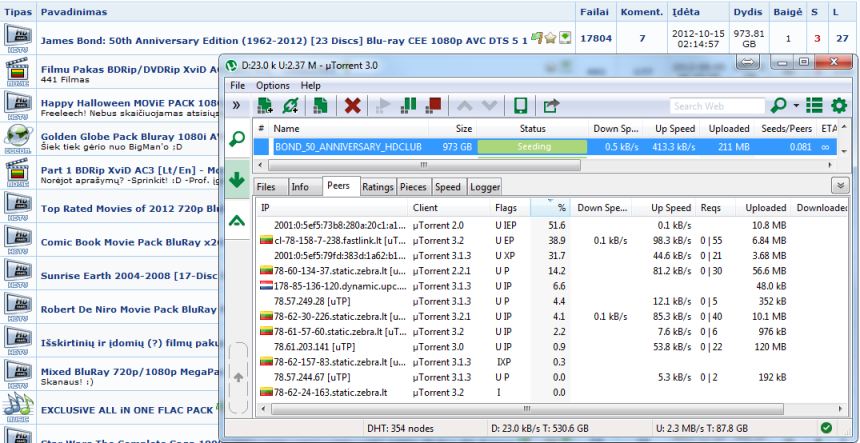
Task: Select peer 78-62-24-163.static.zebra.lt
Action: coord(552,393)
